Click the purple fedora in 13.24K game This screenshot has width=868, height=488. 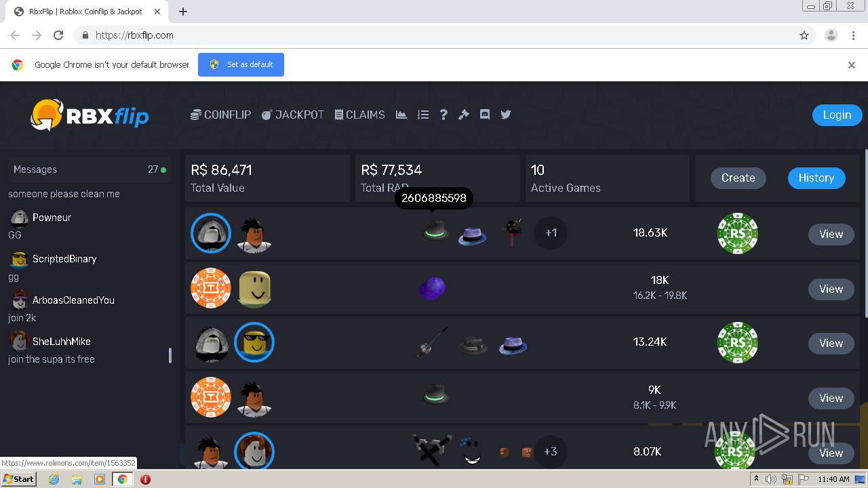[513, 345]
